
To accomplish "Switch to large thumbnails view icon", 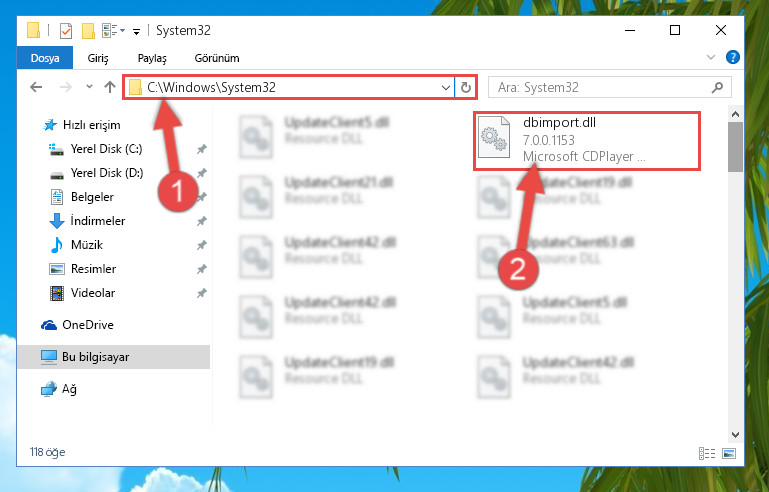I will pyautogui.click(x=729, y=453).
